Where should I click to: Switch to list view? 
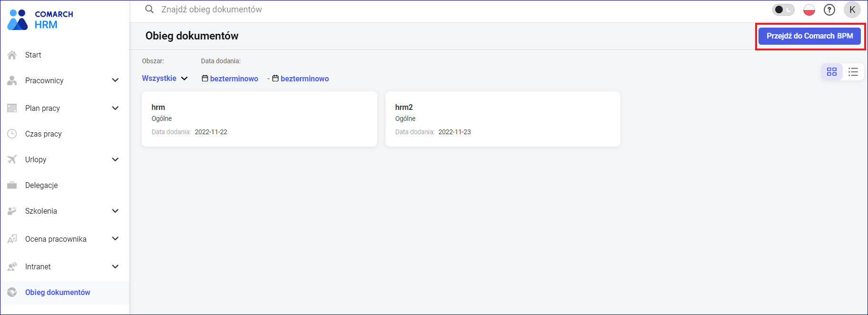(853, 72)
